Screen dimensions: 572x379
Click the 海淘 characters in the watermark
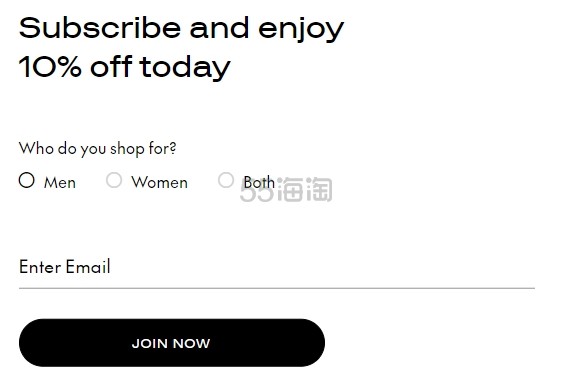point(305,189)
